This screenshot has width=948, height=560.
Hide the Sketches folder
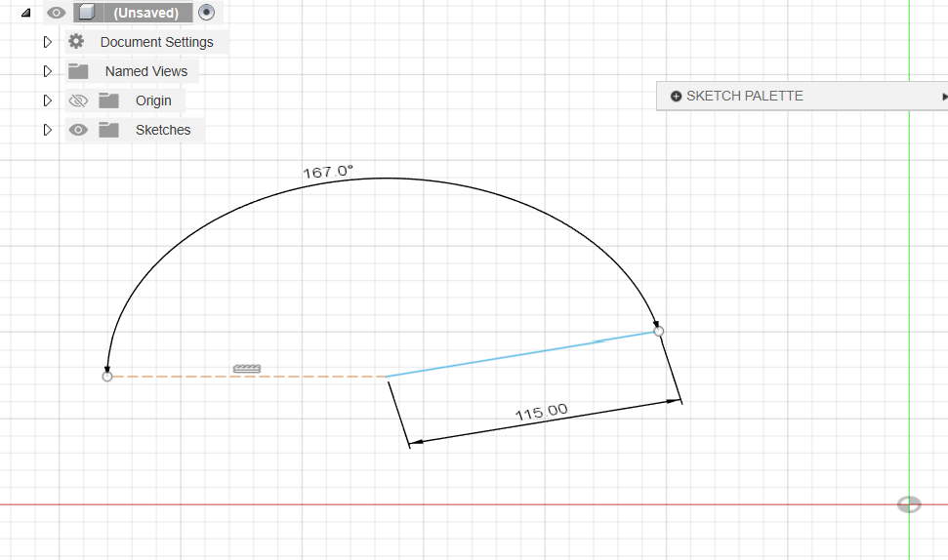(78, 130)
